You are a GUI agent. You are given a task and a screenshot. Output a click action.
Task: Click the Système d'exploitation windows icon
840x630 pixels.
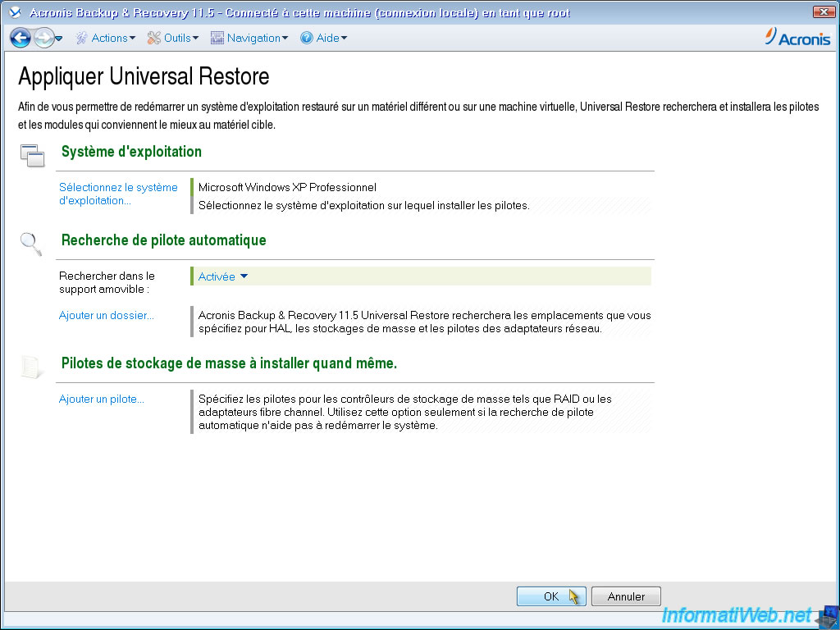point(33,155)
